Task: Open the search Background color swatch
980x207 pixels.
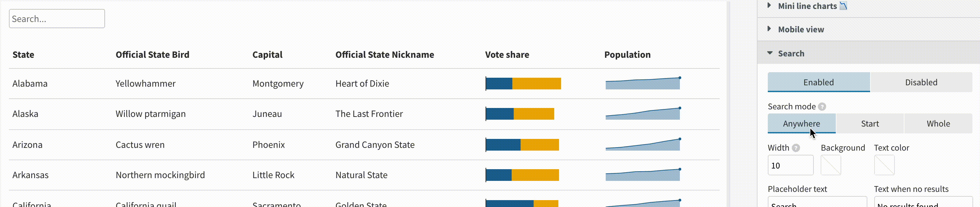Action: 831,165
